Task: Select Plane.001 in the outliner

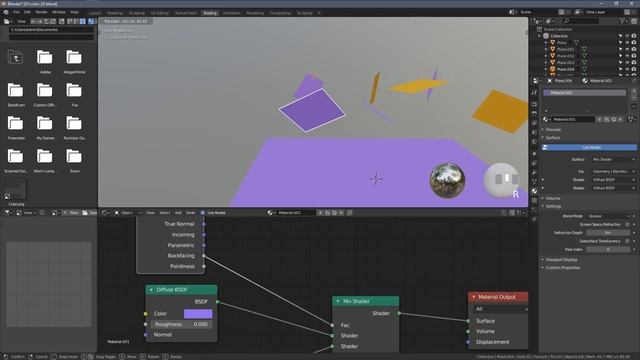Action: [566, 49]
